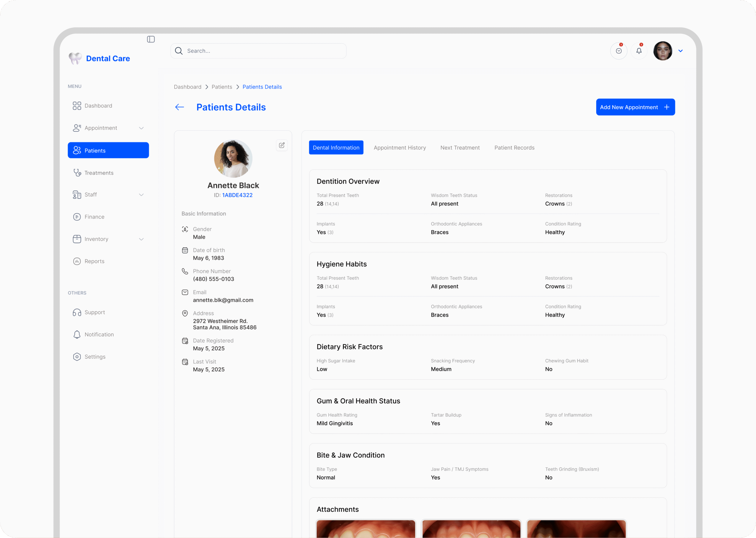This screenshot has height=538, width=756.
Task: Focus the Search input field
Action: coord(258,51)
